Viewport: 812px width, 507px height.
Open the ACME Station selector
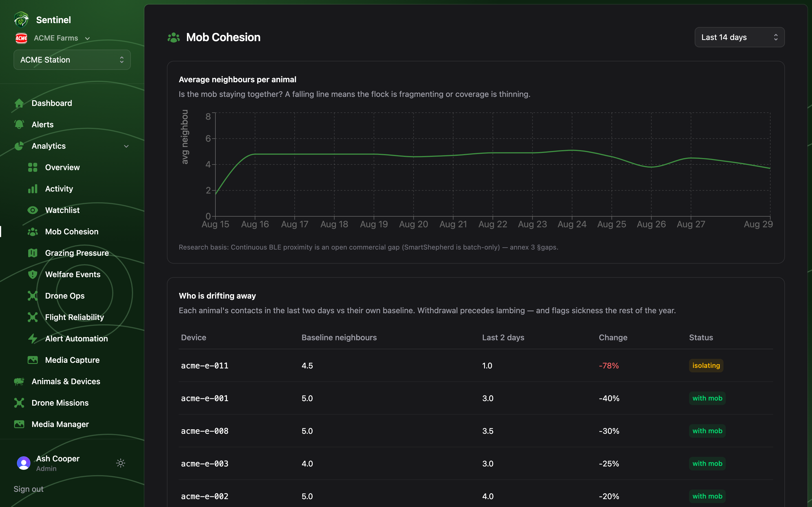pos(72,60)
